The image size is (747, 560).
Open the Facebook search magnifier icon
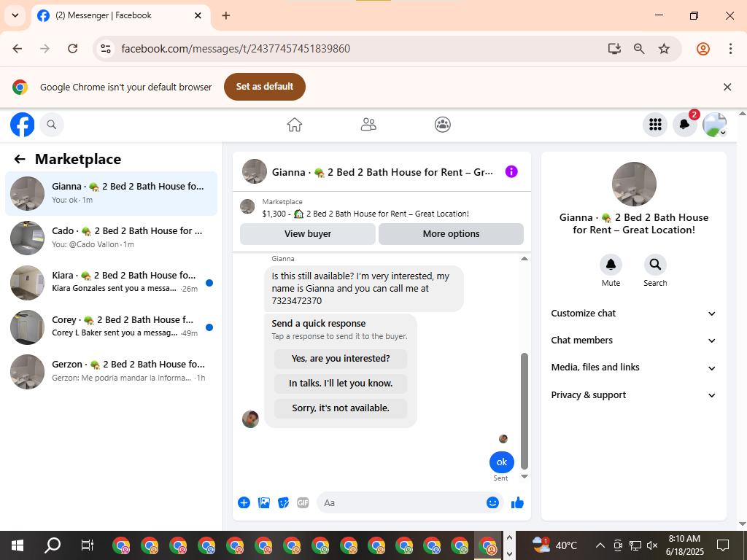[52, 125]
